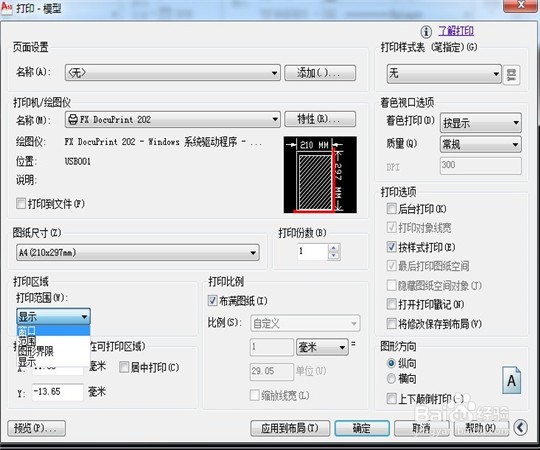Click the info icon beside 了解打印

[426, 32]
